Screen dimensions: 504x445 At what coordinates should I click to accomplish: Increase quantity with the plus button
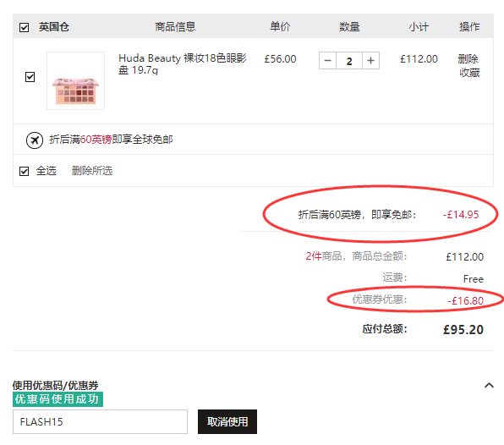click(370, 60)
